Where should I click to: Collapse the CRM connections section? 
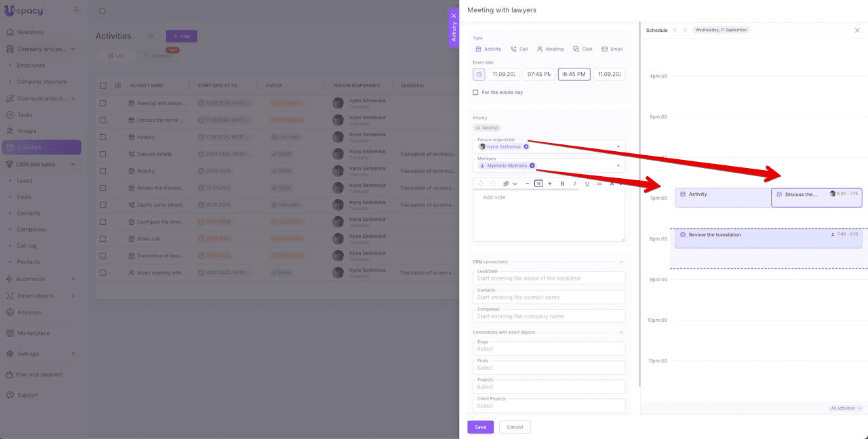click(621, 262)
